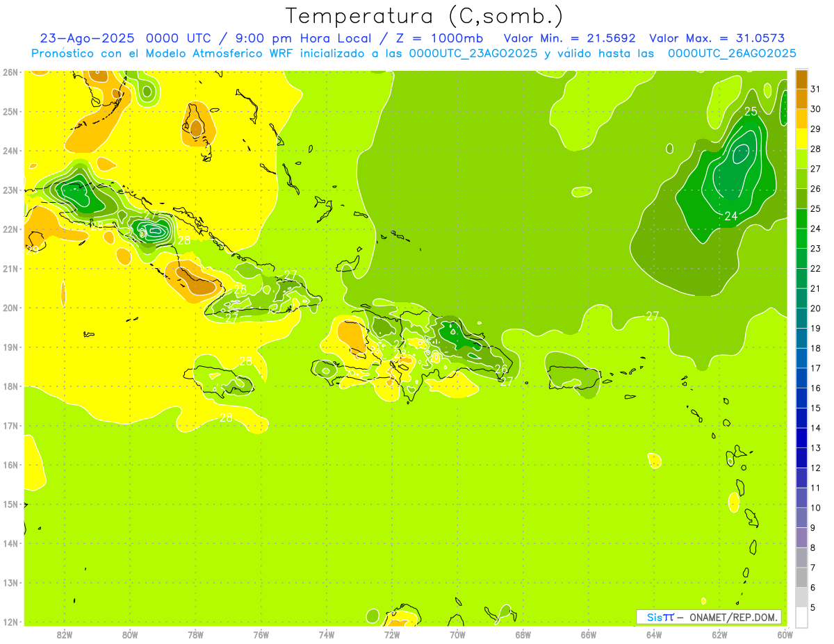
Task: Click the 66W longitude axis label
Action: coord(589,634)
